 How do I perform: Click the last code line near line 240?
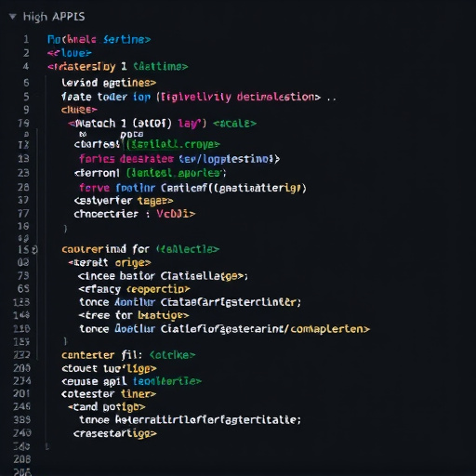click(x=115, y=433)
